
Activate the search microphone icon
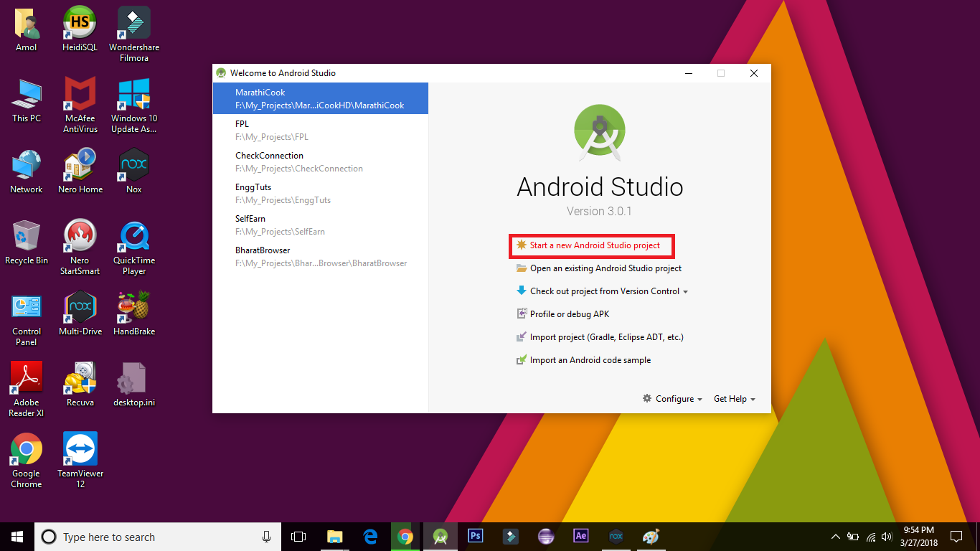(x=267, y=537)
